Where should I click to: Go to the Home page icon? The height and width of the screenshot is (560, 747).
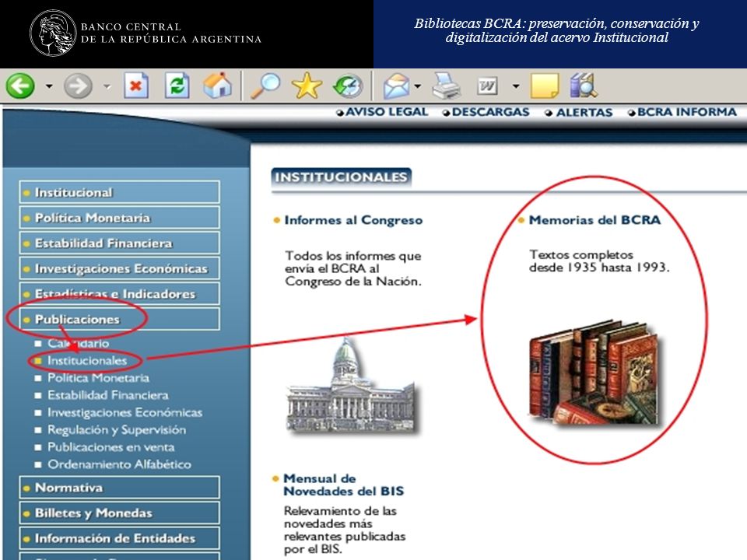(218, 86)
